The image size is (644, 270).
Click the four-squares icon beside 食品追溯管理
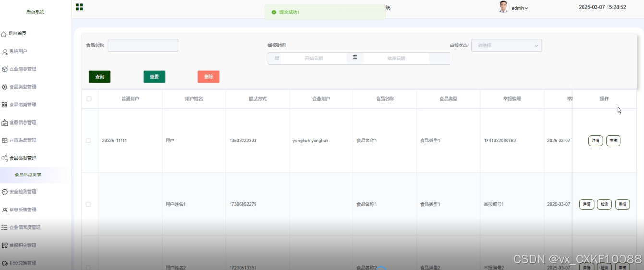5,105
